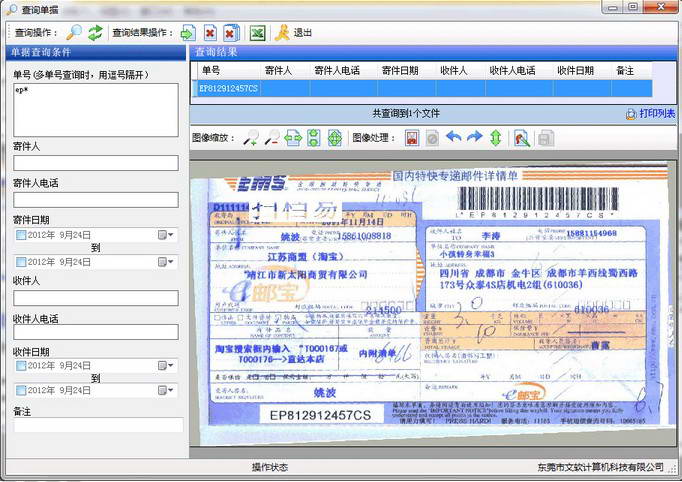
Task: Click the fit-to-width horizontal arrows icon
Action: tap(293, 138)
